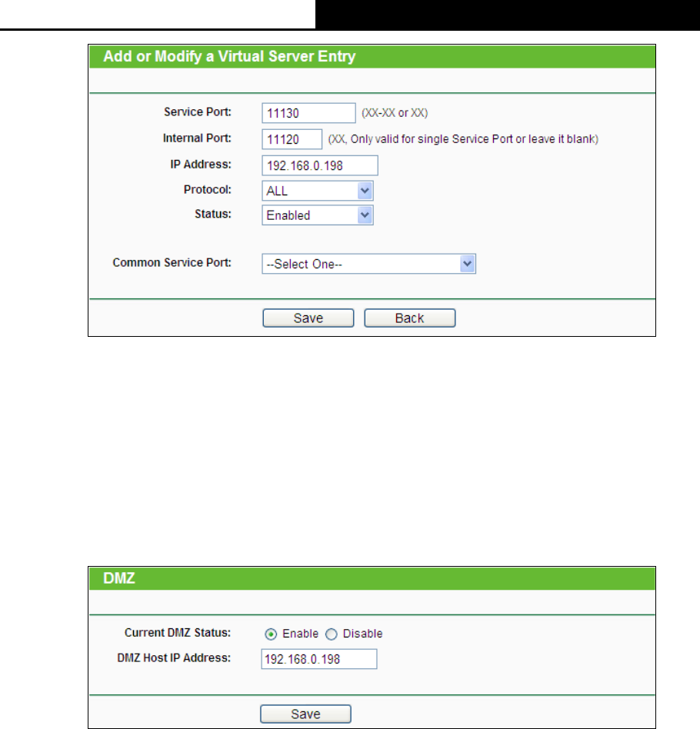Click the DMZ Host IP Address field

pos(318,659)
